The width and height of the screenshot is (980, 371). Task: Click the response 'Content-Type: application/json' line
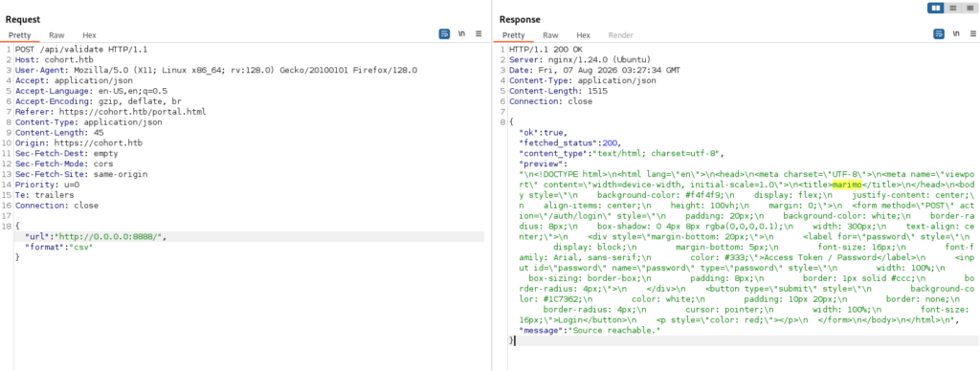click(x=583, y=80)
